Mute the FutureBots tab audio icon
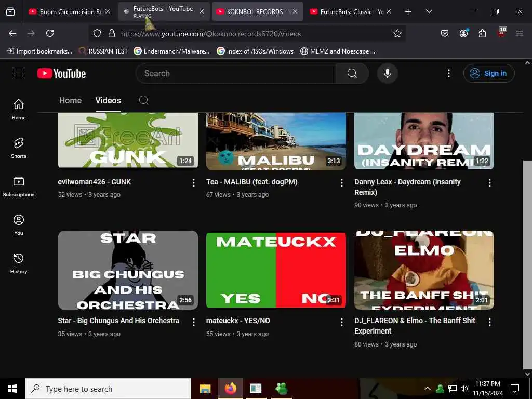 pyautogui.click(x=126, y=11)
